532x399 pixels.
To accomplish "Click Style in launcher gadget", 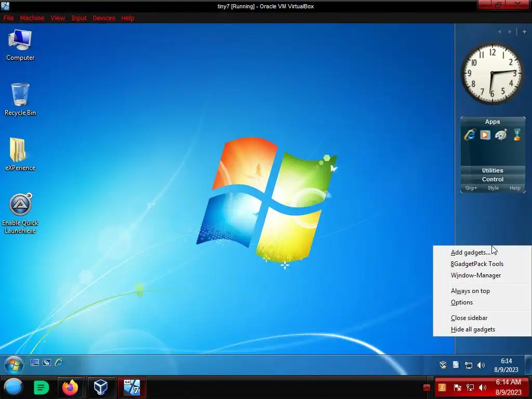I will tap(493, 188).
